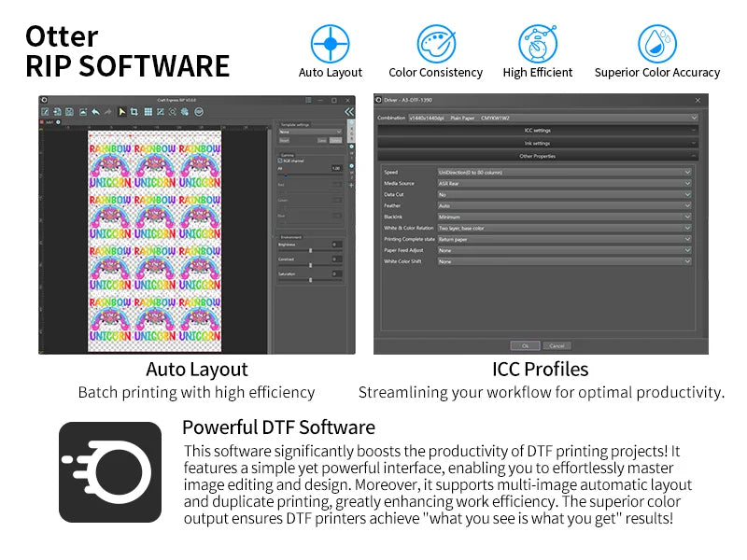The image size is (747, 560).
Task: Click the Redo icon in the toolbar
Action: tap(107, 110)
